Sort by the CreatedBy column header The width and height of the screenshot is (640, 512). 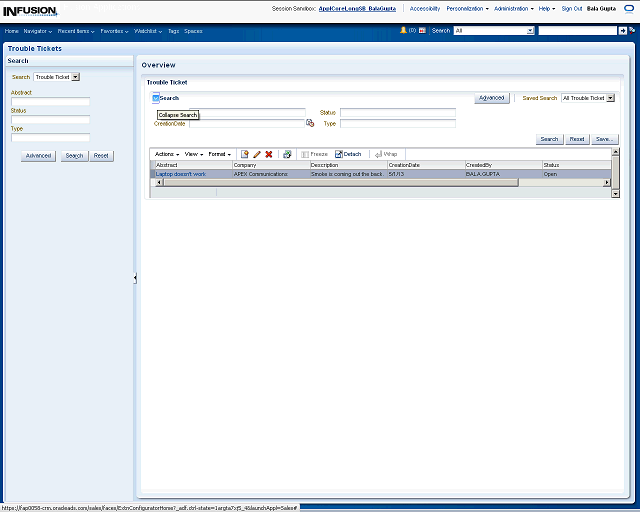coord(503,165)
